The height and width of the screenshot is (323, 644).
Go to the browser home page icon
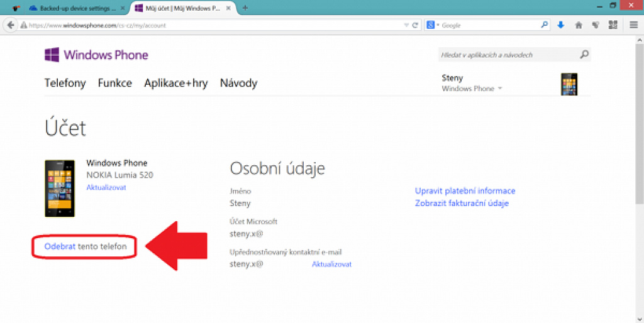579,25
